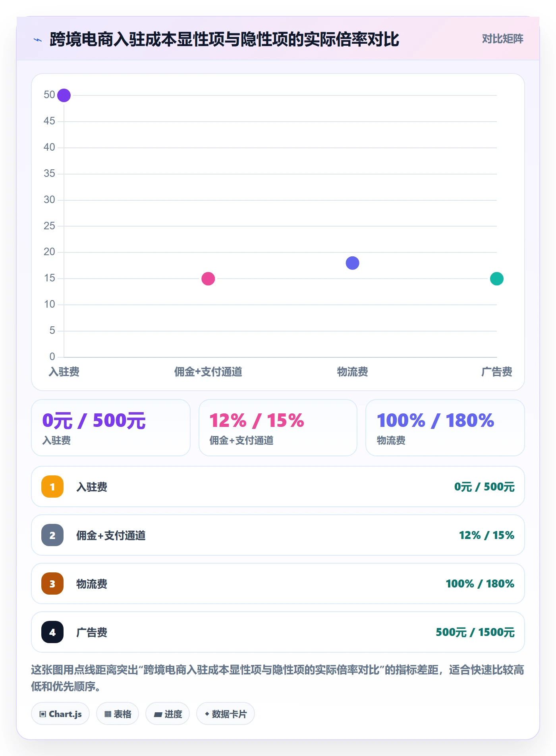Click the dark navy rank badge numbered 4
556x756 pixels.
pos(52,632)
